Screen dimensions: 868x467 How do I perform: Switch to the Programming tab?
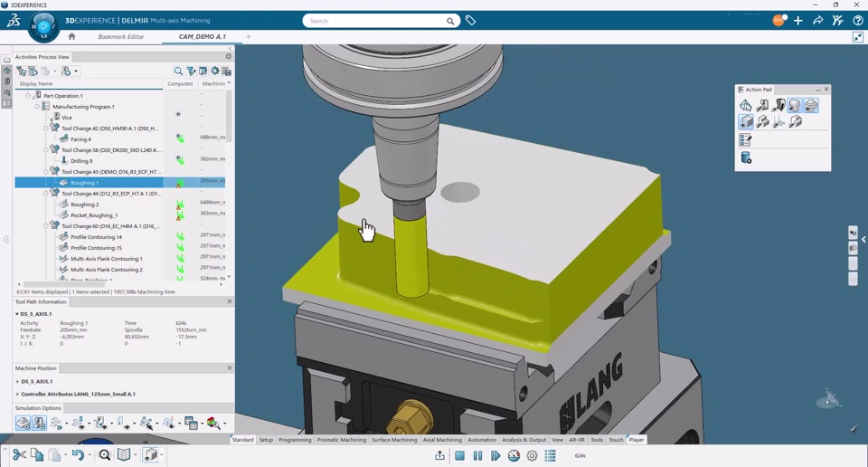[x=295, y=440]
